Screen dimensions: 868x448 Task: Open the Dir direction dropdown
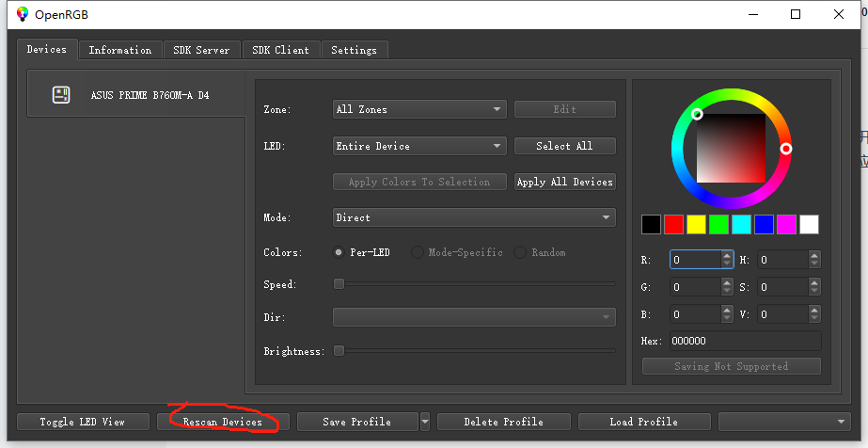(x=474, y=317)
